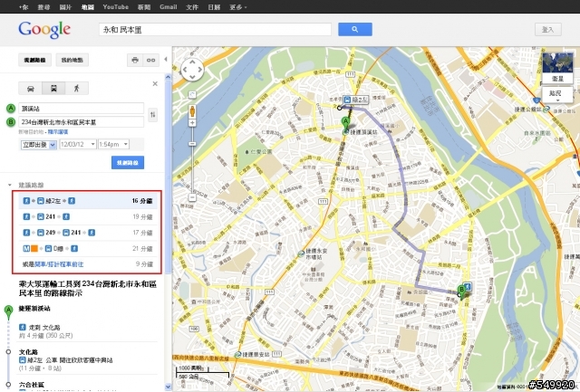Click the 綠2左 bus label on the map
The image size is (580, 392).
click(x=356, y=100)
